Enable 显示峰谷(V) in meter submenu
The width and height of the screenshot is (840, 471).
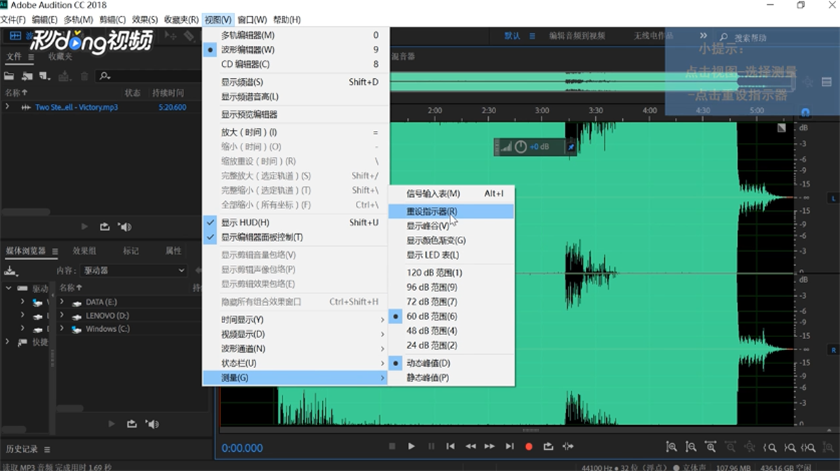pos(451,226)
